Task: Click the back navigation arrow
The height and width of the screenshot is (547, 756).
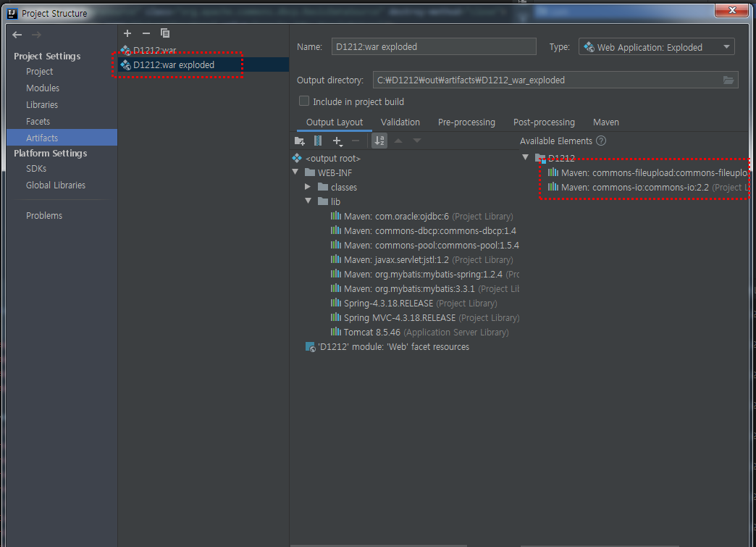Action: click(17, 35)
